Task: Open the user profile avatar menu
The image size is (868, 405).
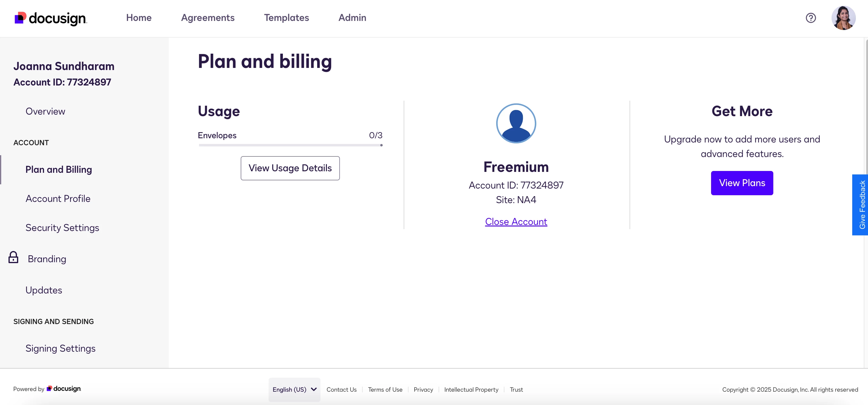Action: pyautogui.click(x=843, y=18)
